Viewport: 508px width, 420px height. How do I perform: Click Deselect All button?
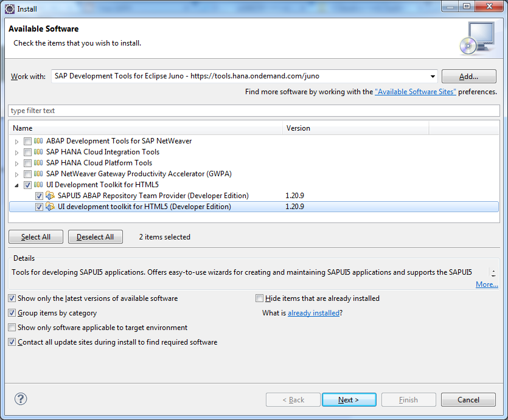96,237
